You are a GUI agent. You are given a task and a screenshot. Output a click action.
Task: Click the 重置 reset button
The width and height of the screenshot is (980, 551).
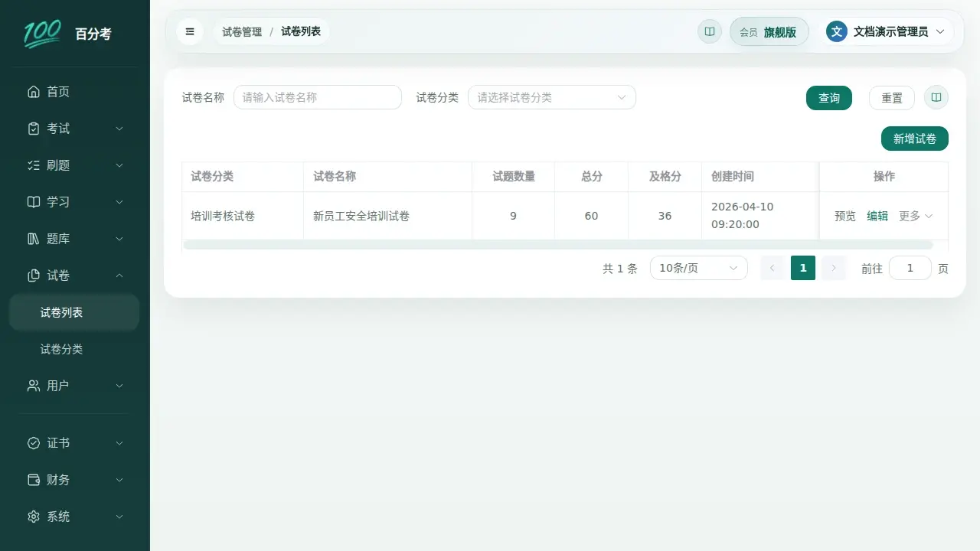pos(892,98)
